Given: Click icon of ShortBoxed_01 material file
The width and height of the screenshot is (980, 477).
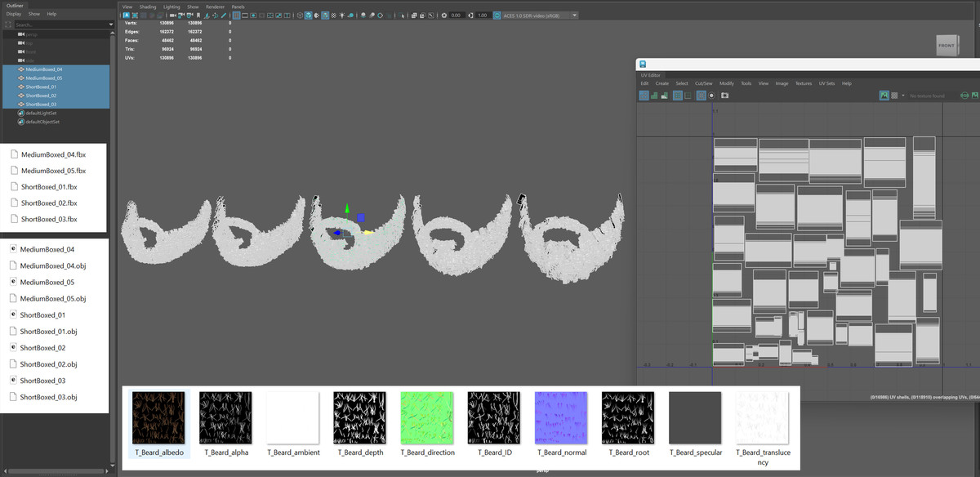Looking at the screenshot, I should point(14,314).
